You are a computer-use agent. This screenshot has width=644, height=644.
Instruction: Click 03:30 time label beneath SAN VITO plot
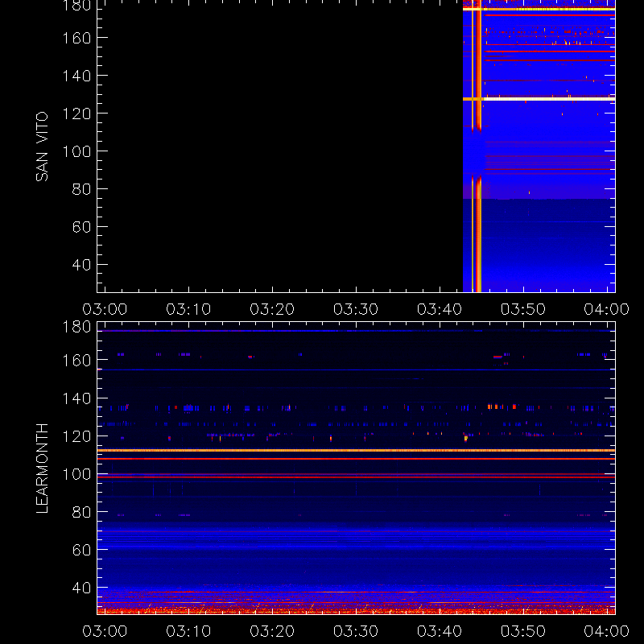point(356,309)
